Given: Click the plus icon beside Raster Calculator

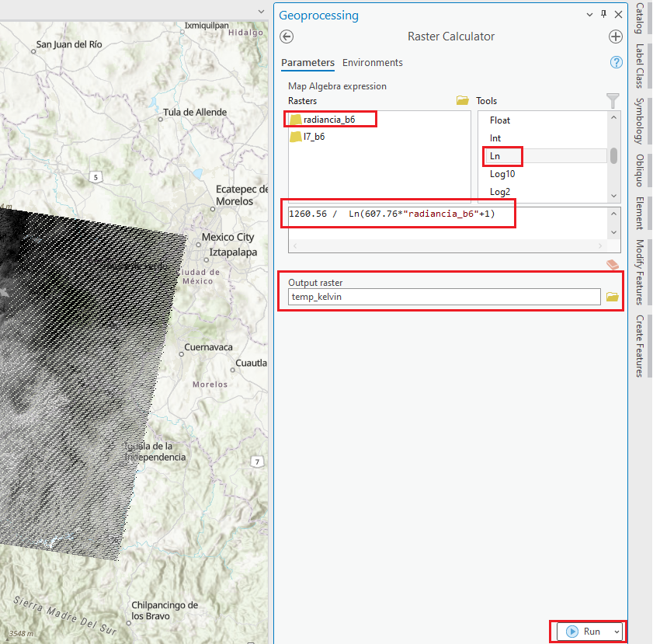Looking at the screenshot, I should [616, 37].
